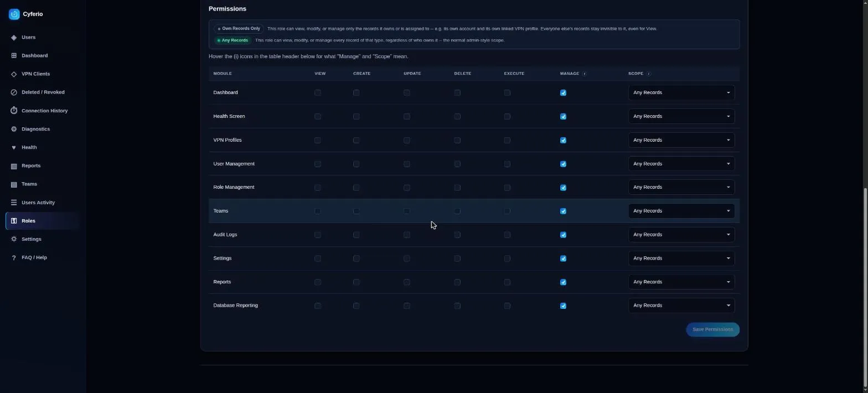Click the Deleted / Revoked icon

click(x=14, y=92)
